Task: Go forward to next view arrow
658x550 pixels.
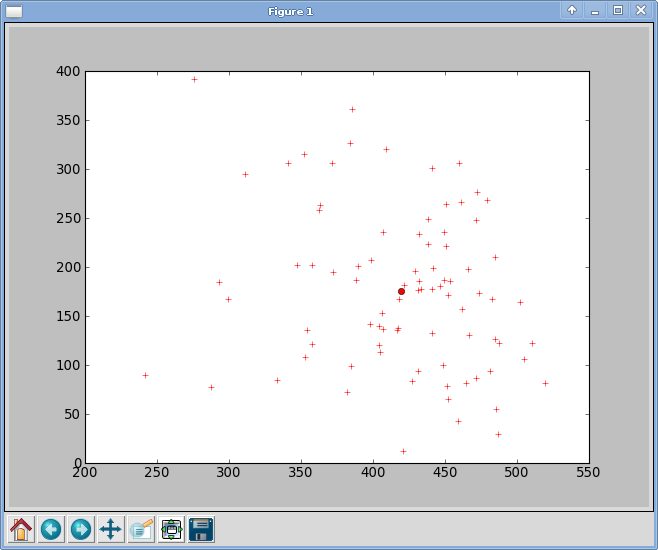Action: coord(81,529)
